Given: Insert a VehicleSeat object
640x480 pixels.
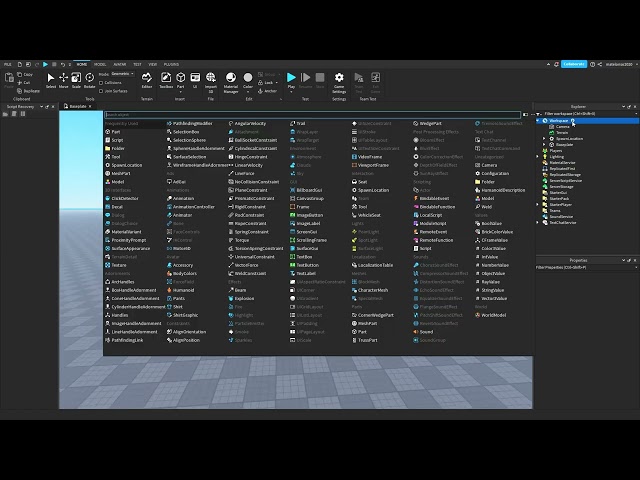Looking at the screenshot, I should 366,215.
